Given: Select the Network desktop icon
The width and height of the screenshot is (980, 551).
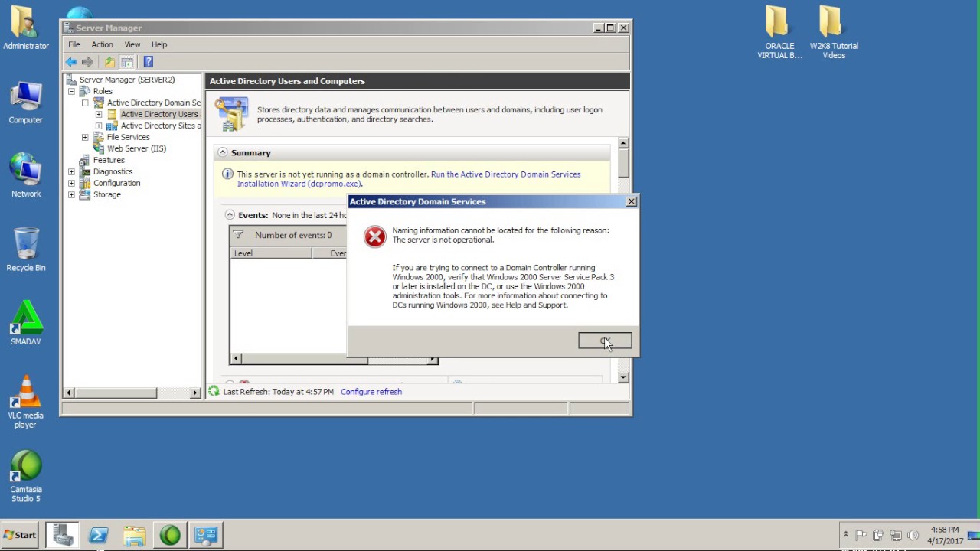Looking at the screenshot, I should pyautogui.click(x=26, y=175).
